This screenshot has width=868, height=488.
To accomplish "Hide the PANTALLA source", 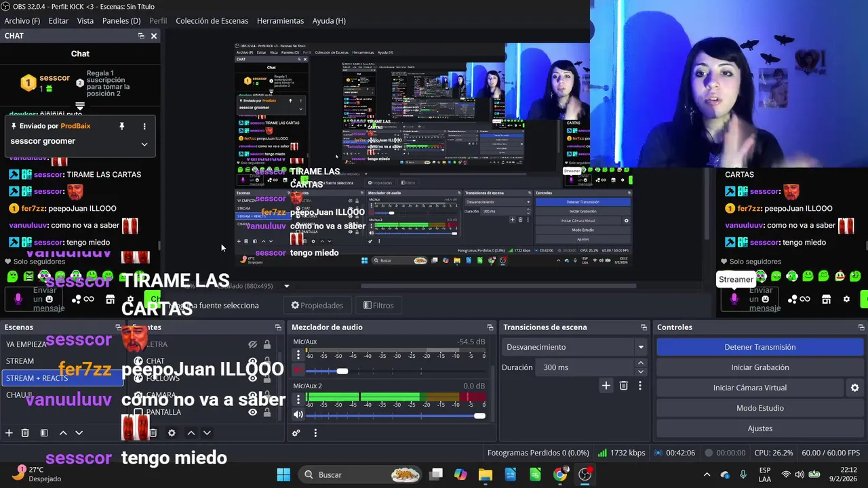I will tap(252, 412).
